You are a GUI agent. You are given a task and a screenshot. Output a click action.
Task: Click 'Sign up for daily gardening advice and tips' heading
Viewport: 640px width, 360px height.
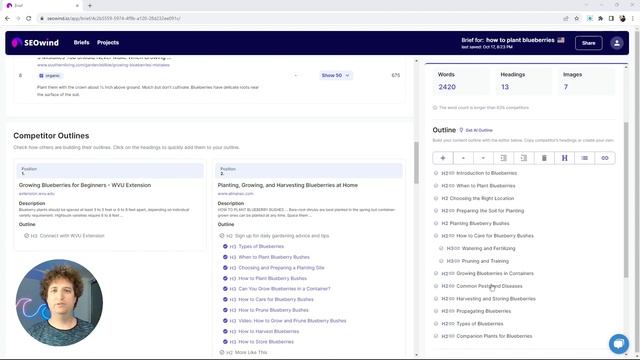[x=282, y=236]
